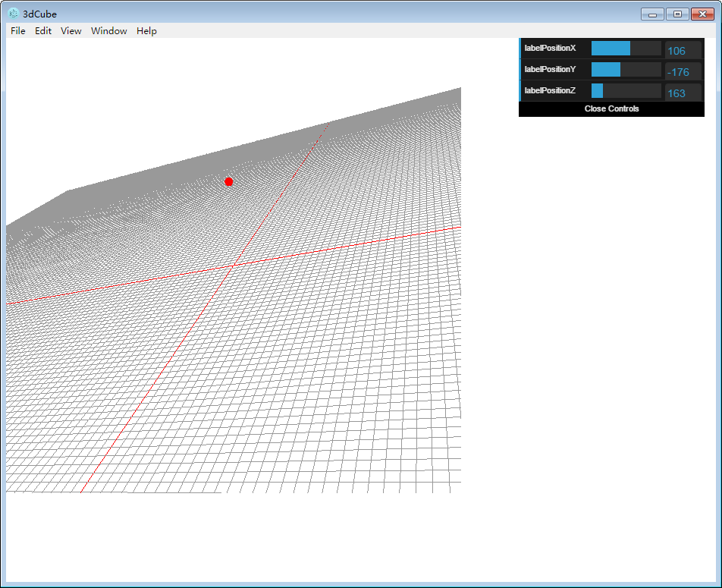Click the labelPositionY slider bar
The height and width of the screenshot is (588, 722).
tap(626, 70)
